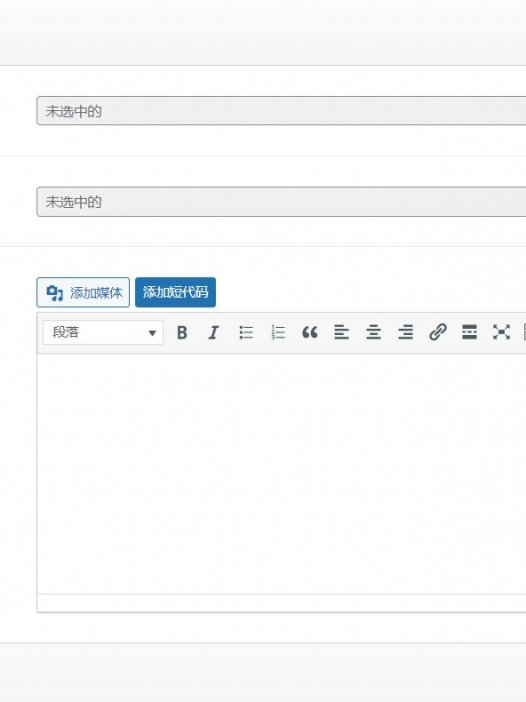The image size is (526, 702).
Task: Toggle italic formatting
Action: coord(214,333)
